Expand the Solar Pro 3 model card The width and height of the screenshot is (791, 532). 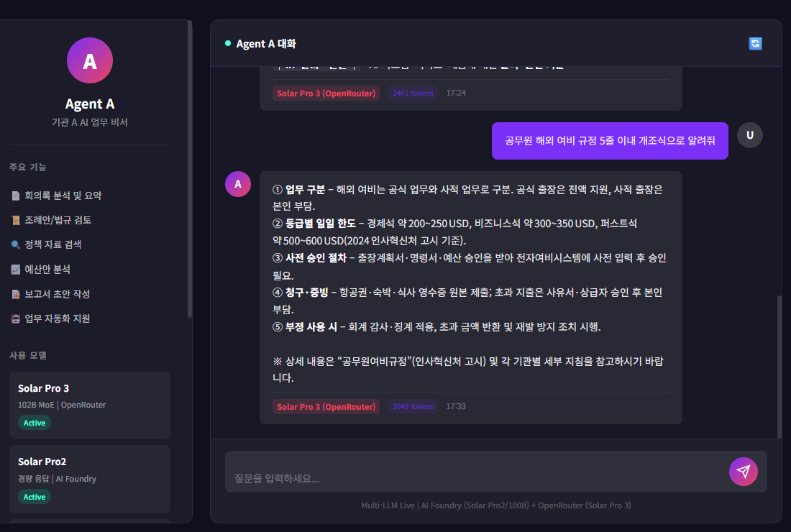pyautogui.click(x=89, y=405)
